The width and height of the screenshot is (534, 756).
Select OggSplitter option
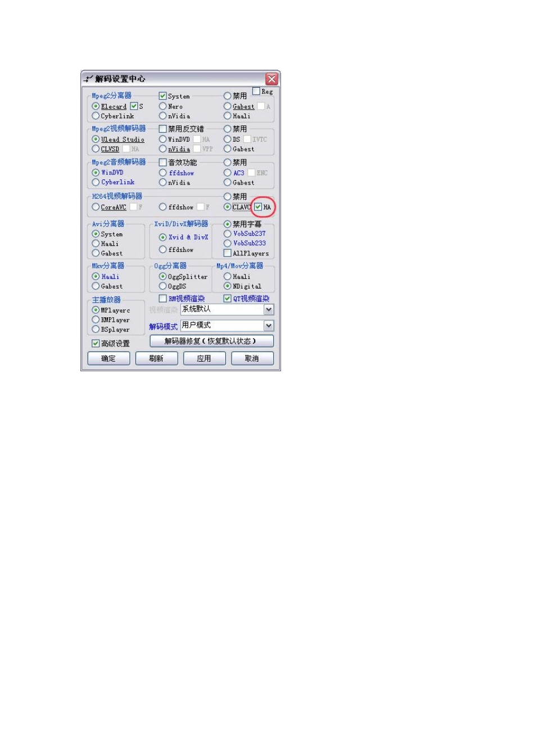[x=162, y=276]
